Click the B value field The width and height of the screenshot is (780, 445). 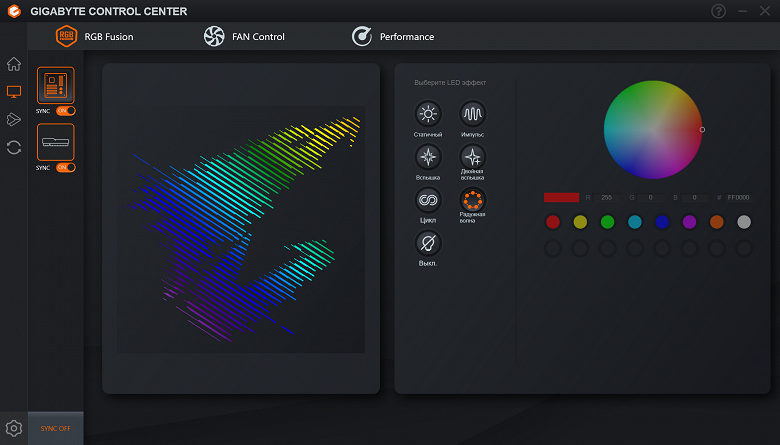pyautogui.click(x=695, y=197)
